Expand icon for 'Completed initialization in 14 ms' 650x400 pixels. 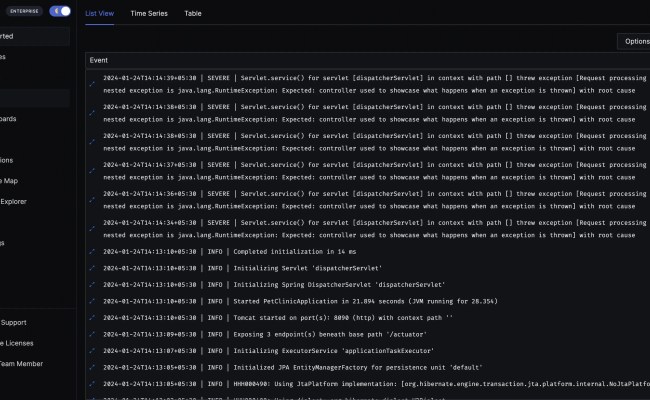92,252
